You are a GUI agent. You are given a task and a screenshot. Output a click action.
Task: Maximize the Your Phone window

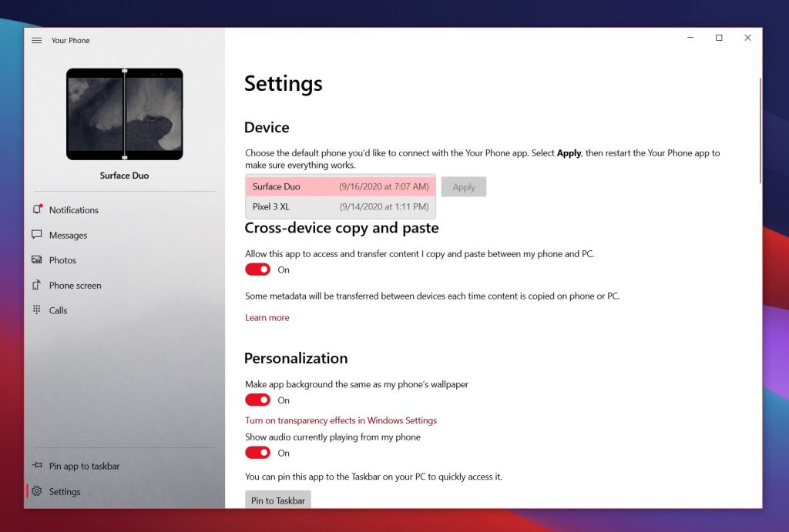pyautogui.click(x=719, y=38)
